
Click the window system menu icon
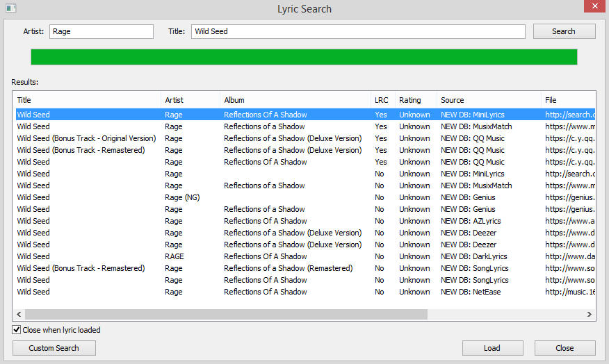(10, 8)
